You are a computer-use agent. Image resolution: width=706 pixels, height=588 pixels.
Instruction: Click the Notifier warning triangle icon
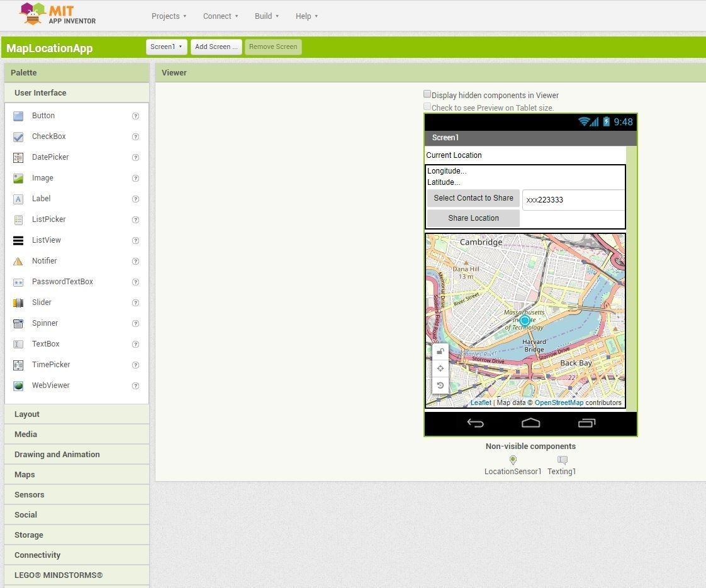click(x=18, y=262)
